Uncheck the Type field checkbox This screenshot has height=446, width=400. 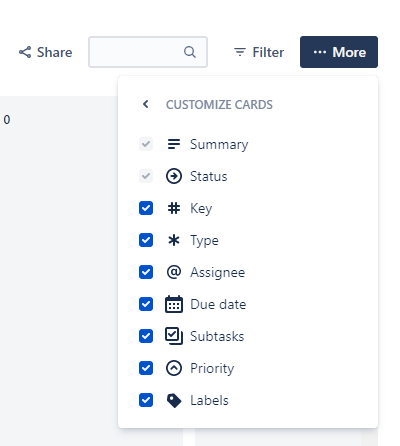(146, 240)
